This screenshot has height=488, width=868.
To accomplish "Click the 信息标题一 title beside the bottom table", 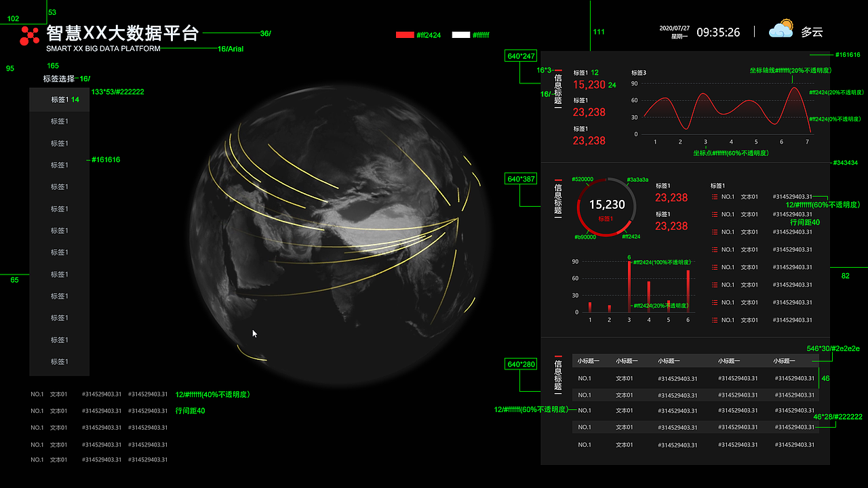I will pos(558,377).
